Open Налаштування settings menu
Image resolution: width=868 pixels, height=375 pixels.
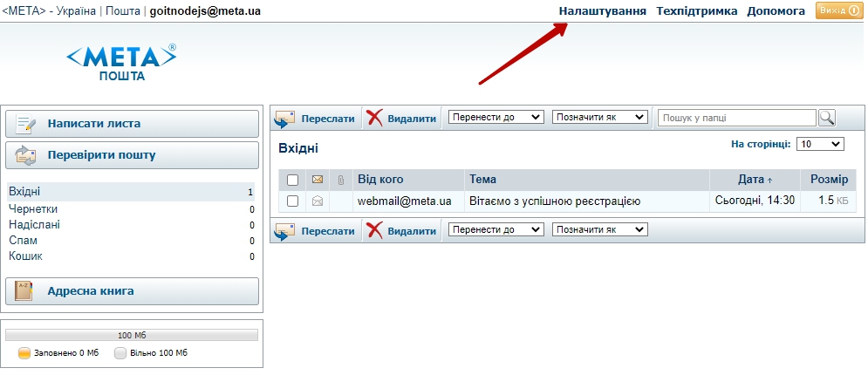pos(602,11)
